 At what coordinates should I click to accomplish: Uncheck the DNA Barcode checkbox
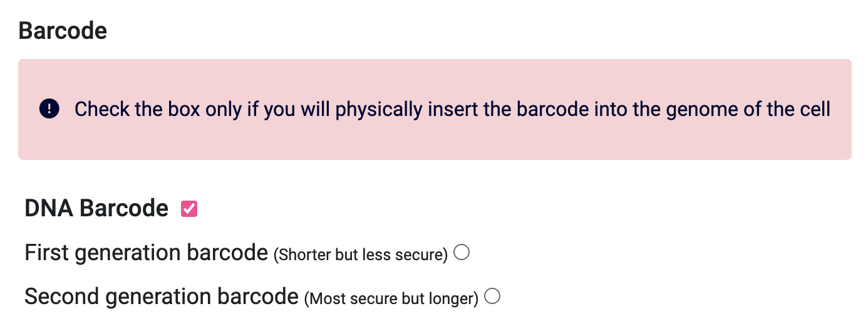point(189,209)
